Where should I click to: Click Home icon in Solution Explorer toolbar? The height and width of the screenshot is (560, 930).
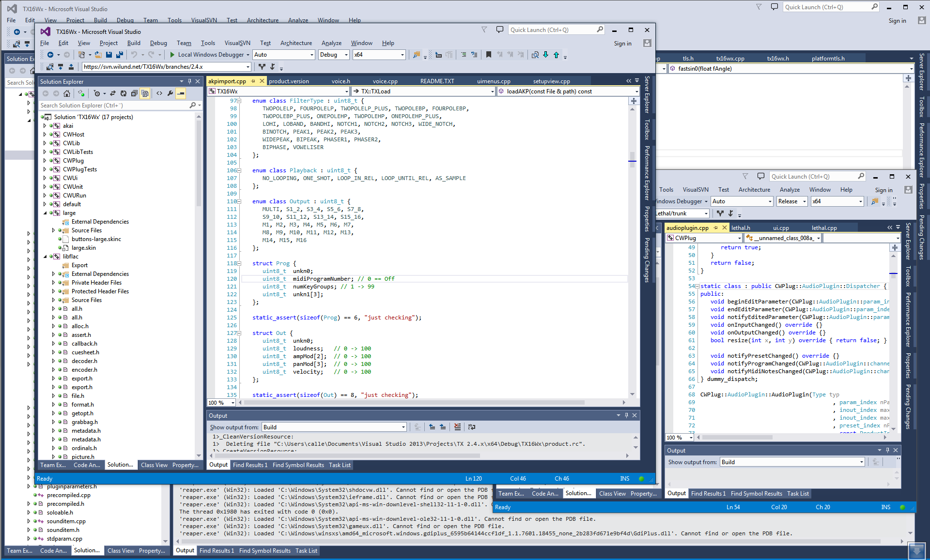click(67, 93)
